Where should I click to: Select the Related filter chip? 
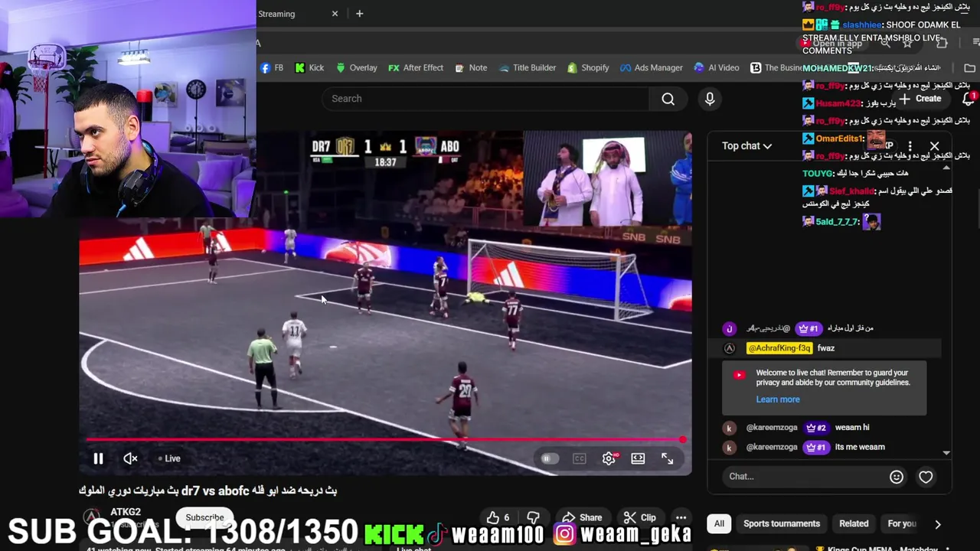click(854, 523)
